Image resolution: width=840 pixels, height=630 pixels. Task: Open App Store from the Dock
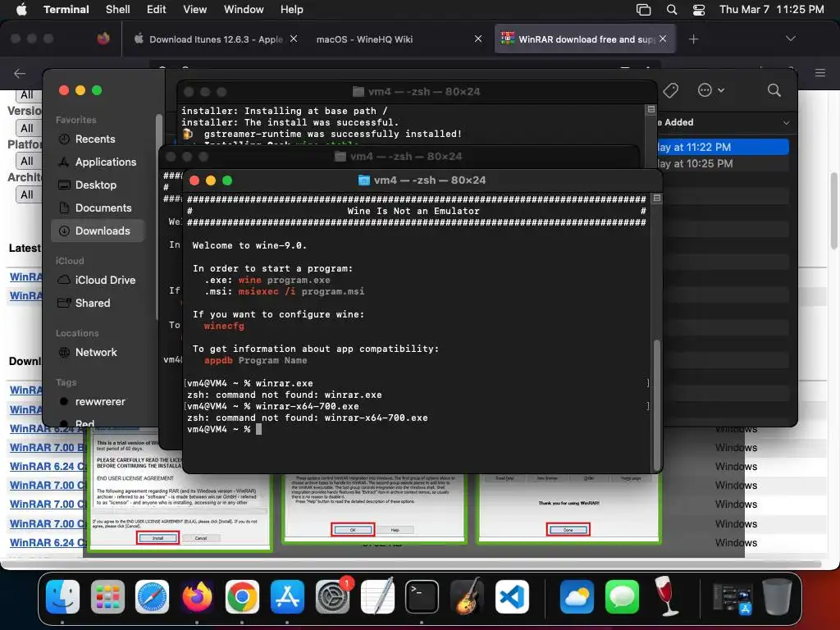[287, 596]
